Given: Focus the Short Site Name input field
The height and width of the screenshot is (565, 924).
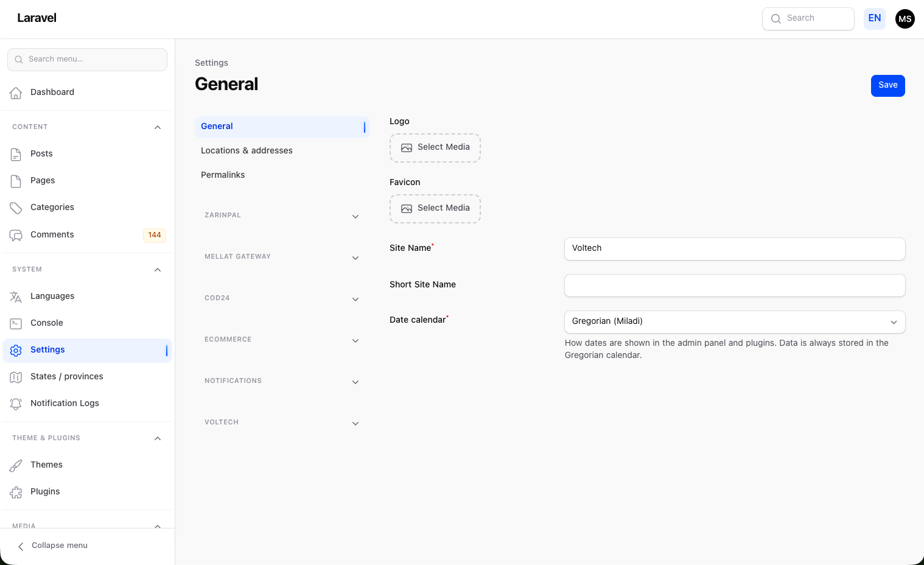Looking at the screenshot, I should [x=735, y=285].
